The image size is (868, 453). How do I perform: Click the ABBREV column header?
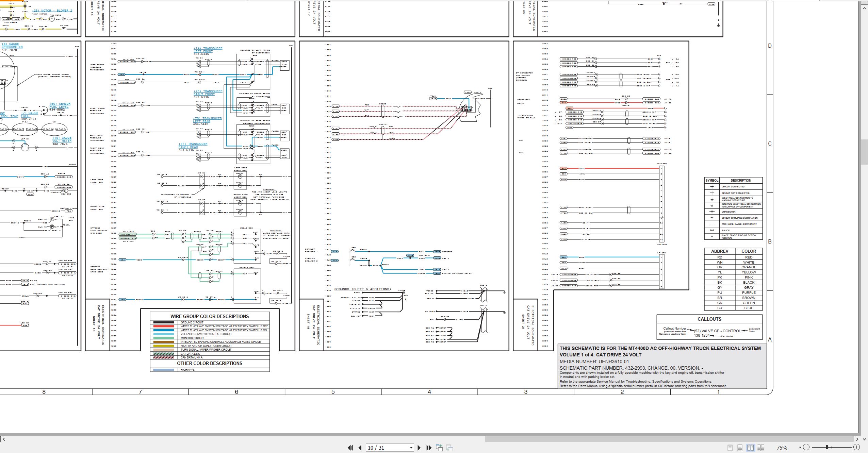click(x=720, y=251)
